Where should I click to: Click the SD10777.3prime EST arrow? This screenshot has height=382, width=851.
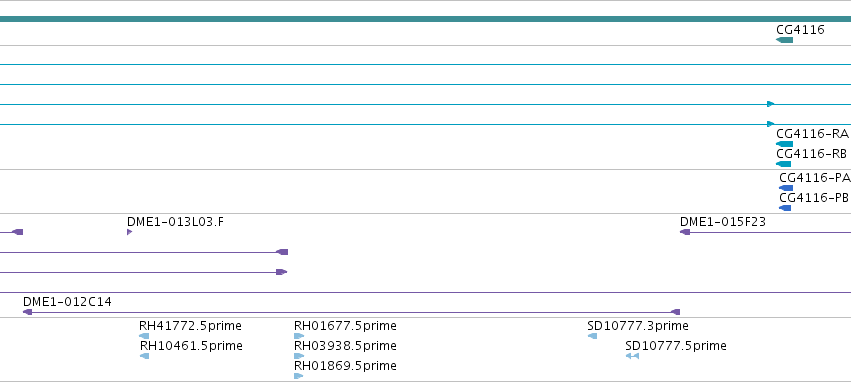(x=592, y=336)
